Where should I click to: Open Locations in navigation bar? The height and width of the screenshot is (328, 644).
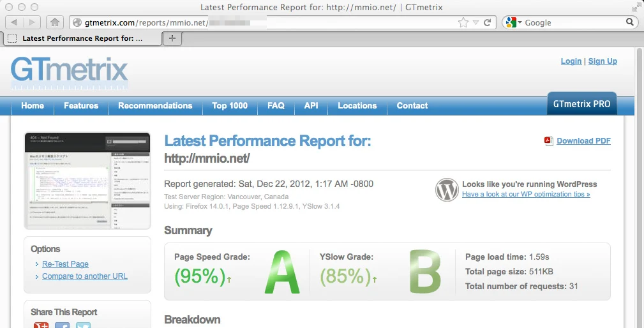pos(357,105)
